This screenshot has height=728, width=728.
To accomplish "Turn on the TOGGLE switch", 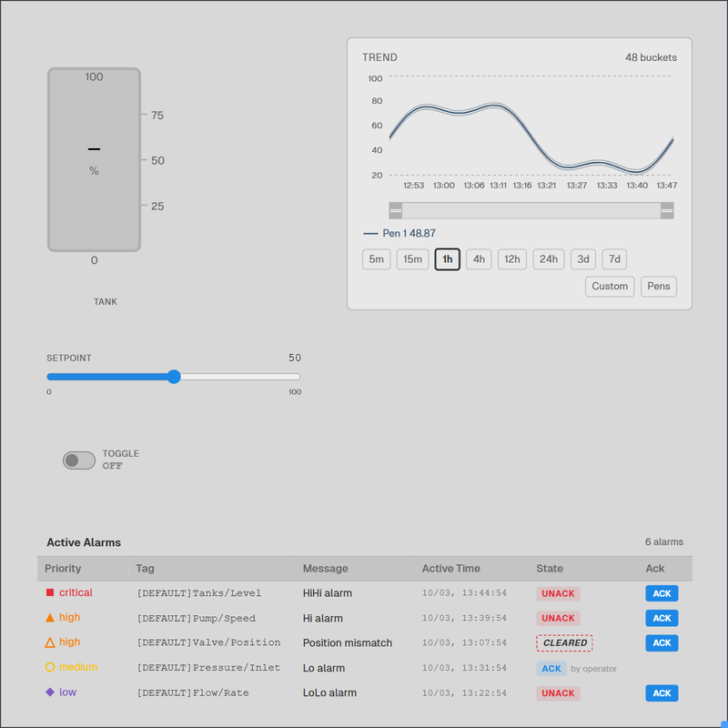I will point(79,460).
